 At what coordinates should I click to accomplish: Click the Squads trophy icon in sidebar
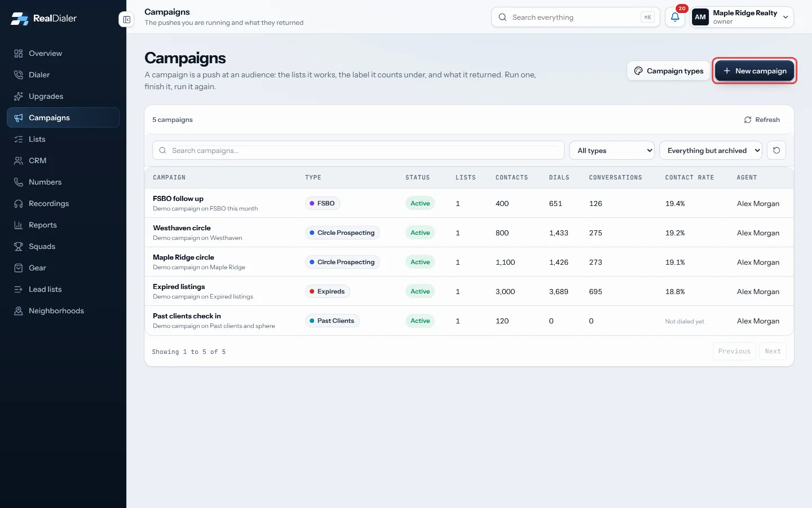(x=19, y=247)
